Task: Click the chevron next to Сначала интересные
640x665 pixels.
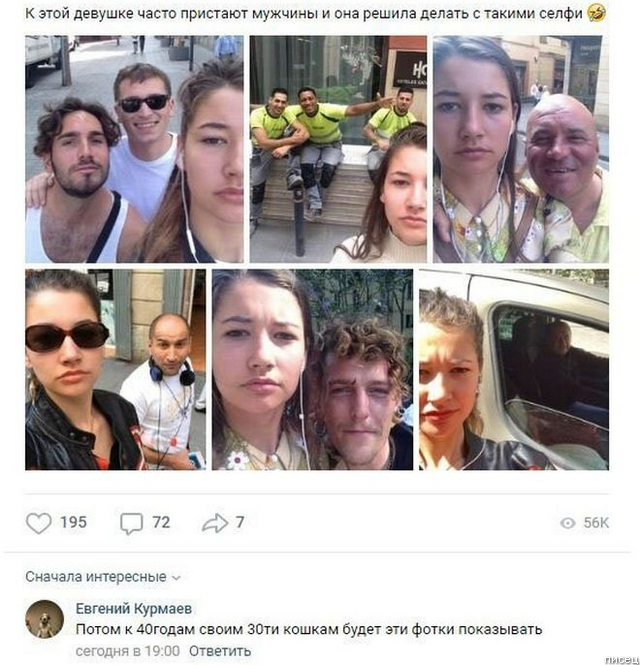Action: 177,578
